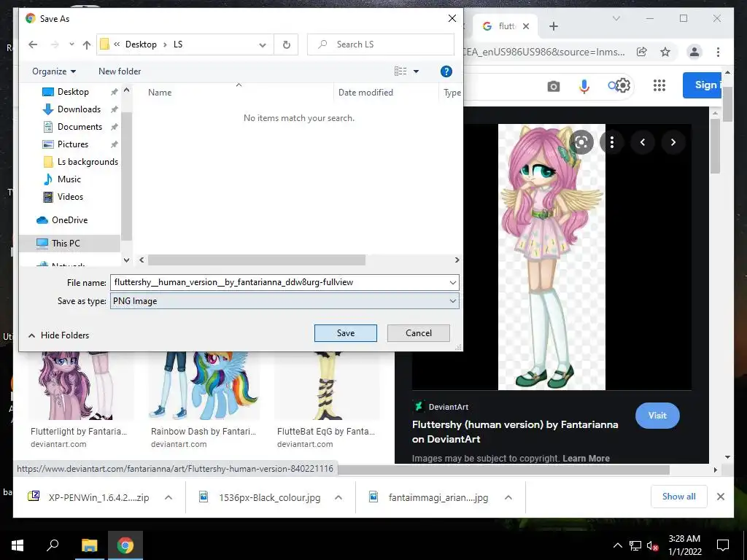Cancel the Save As dialog
This screenshot has height=560, width=747.
[418, 333]
